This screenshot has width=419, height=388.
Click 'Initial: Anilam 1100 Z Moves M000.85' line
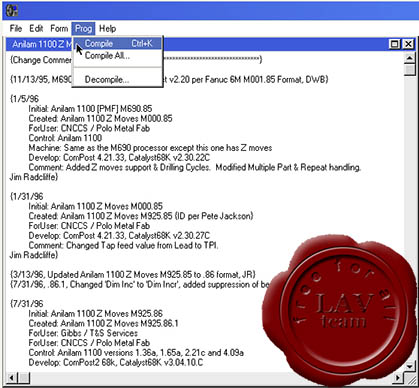[x=95, y=206]
